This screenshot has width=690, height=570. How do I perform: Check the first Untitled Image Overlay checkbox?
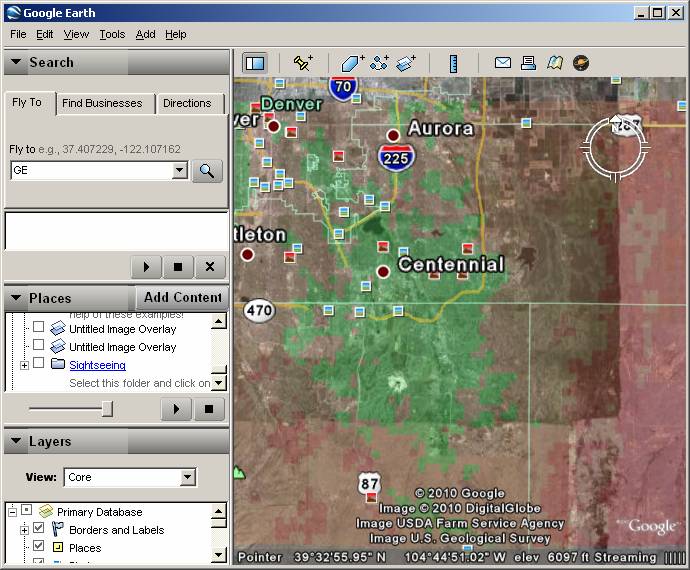click(x=39, y=327)
